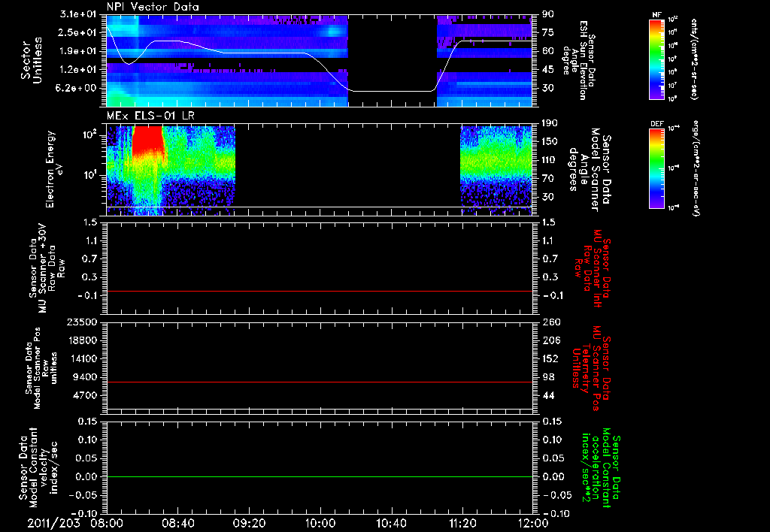Screen dimensions: 770x532
Task: Click the NF color bar legend
Action: point(657,59)
